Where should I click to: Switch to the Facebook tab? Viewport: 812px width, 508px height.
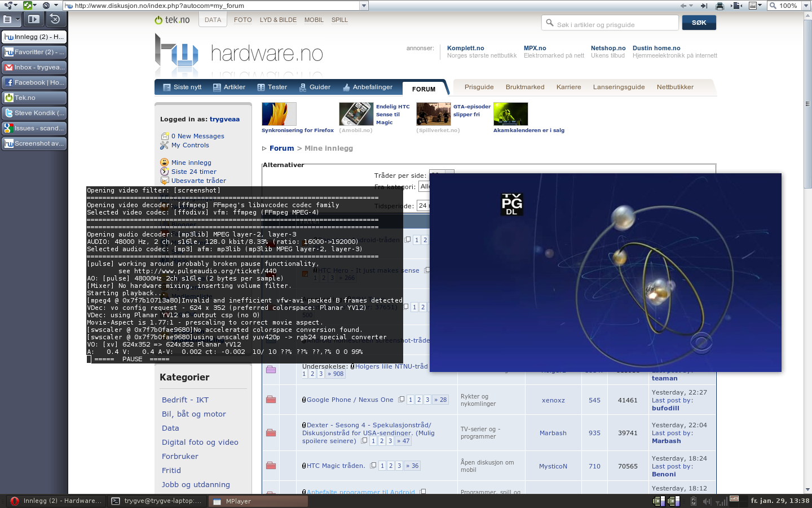click(34, 82)
